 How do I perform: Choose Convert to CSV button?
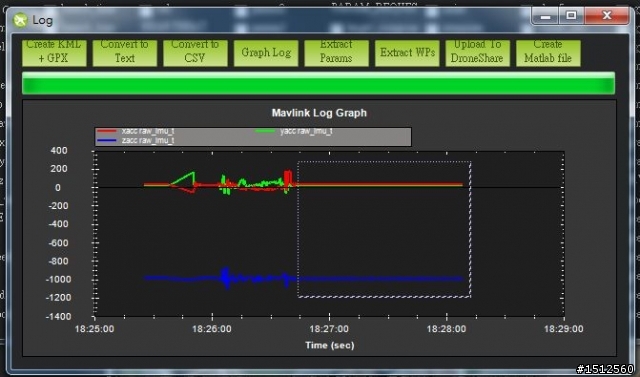click(195, 52)
